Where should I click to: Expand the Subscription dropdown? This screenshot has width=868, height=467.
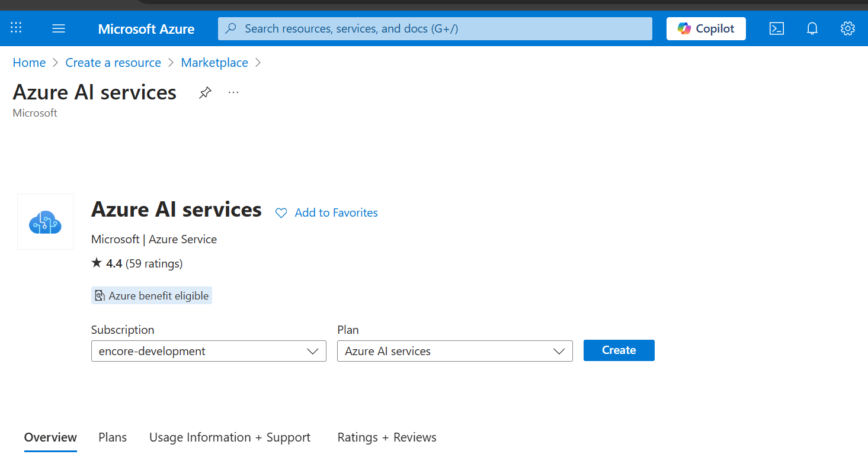209,351
